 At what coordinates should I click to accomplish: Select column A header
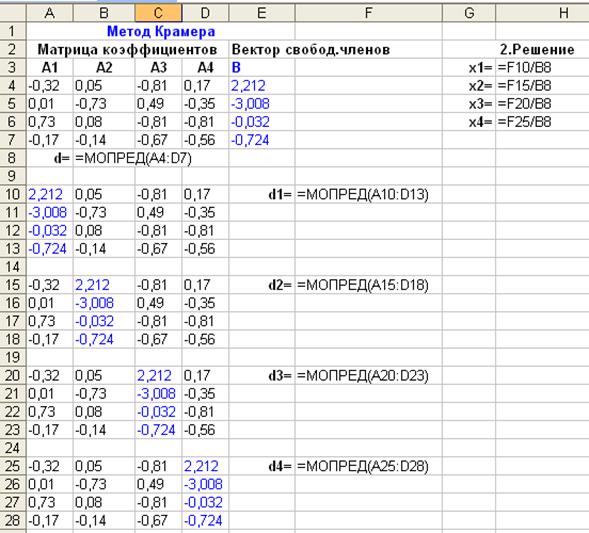click(50, 13)
